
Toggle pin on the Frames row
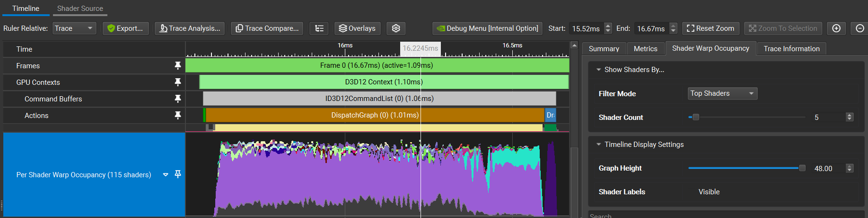pos(178,65)
